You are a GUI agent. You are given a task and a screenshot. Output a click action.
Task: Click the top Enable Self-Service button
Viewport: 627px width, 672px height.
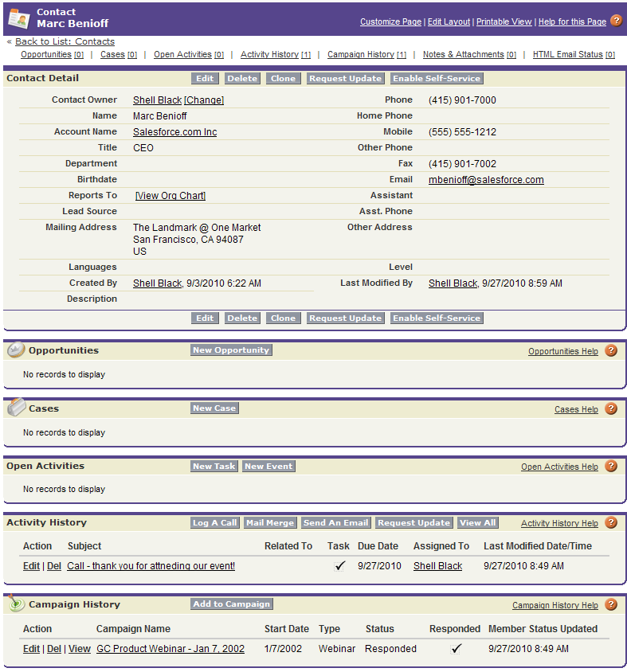click(x=437, y=79)
